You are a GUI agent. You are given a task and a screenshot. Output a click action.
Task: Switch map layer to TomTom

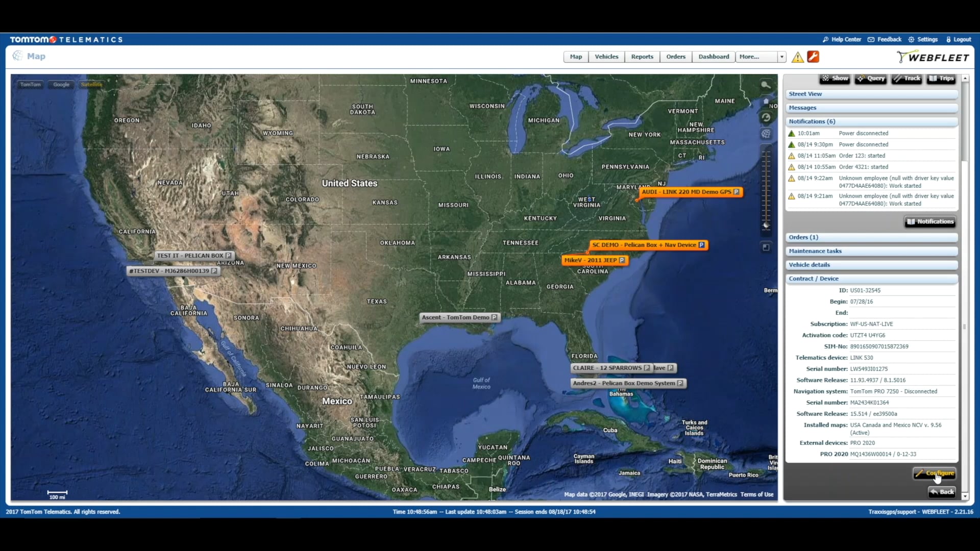(x=31, y=85)
